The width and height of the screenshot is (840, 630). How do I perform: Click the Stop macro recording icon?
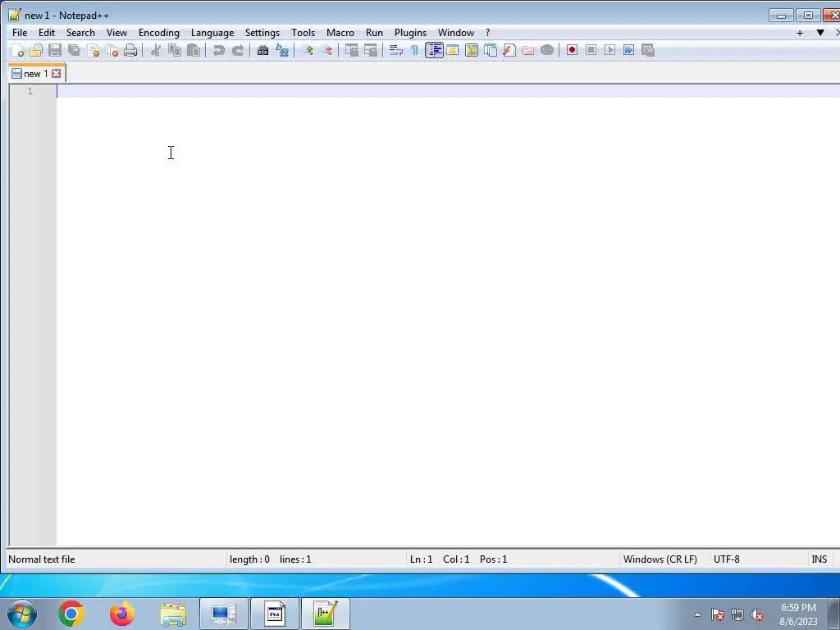click(591, 50)
